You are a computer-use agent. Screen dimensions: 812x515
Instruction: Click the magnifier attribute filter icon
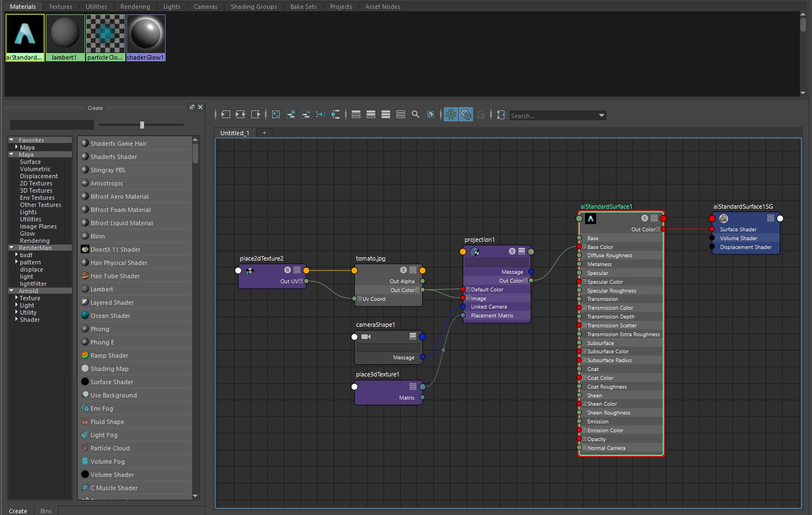click(x=416, y=114)
